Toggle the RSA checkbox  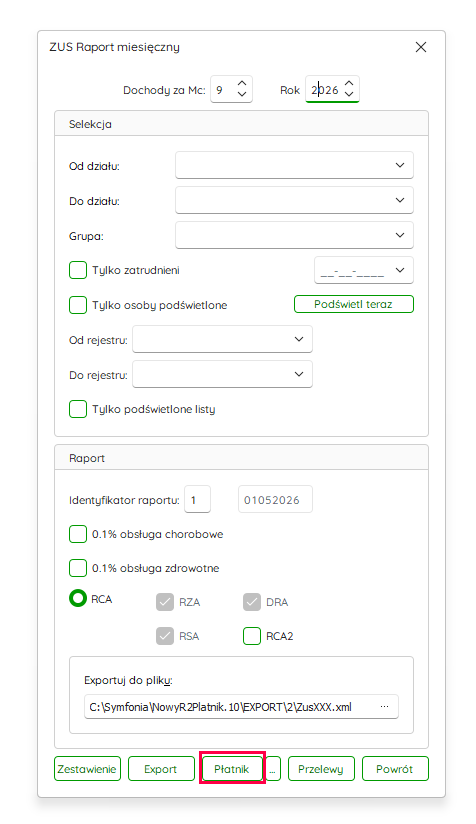point(165,636)
